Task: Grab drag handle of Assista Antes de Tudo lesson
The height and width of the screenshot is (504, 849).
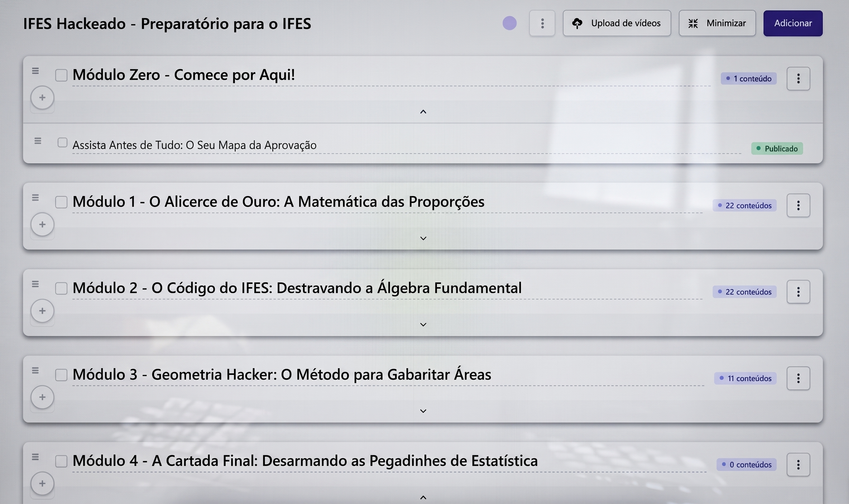Action: [38, 141]
